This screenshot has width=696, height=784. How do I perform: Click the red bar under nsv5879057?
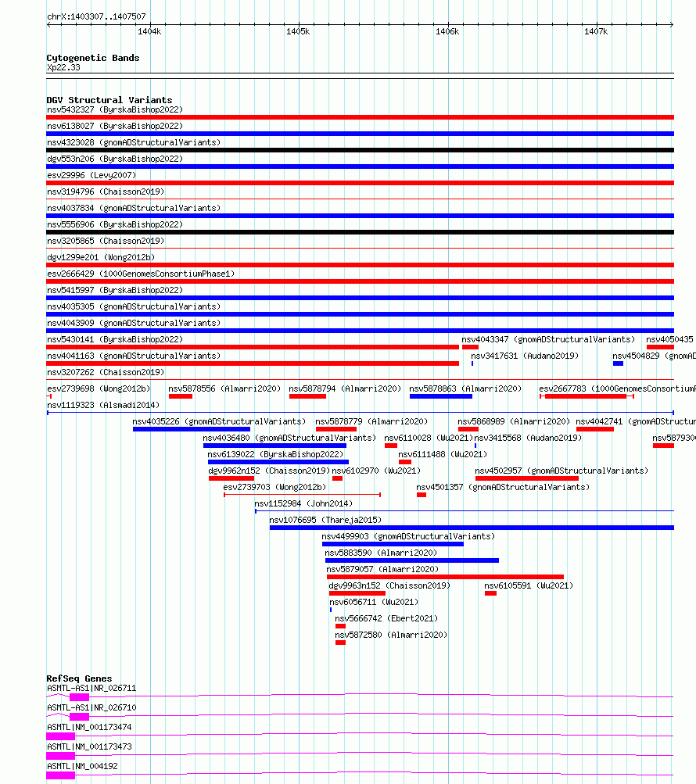tap(445, 577)
